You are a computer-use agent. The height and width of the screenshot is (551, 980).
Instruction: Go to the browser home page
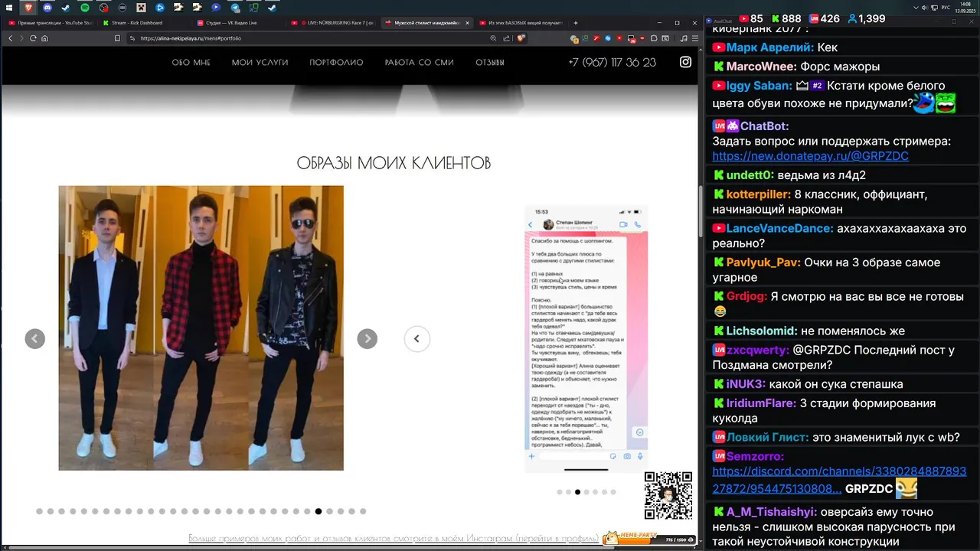pos(44,38)
